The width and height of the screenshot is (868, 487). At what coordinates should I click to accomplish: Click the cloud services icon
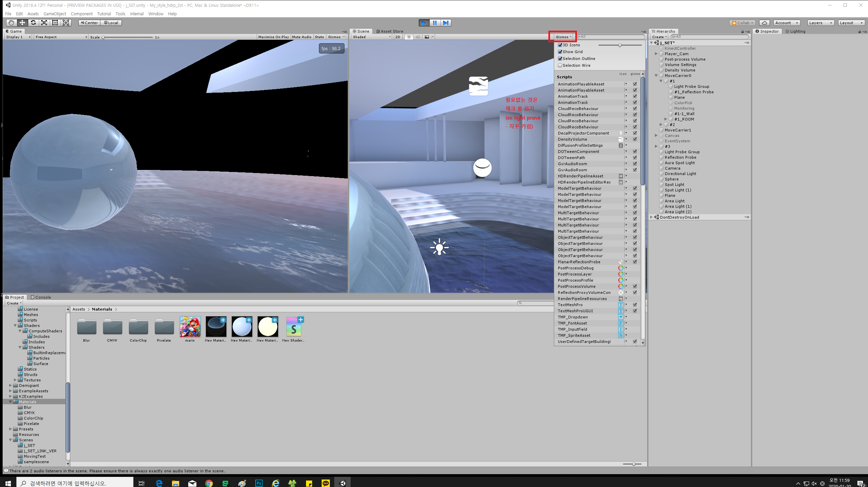(764, 23)
